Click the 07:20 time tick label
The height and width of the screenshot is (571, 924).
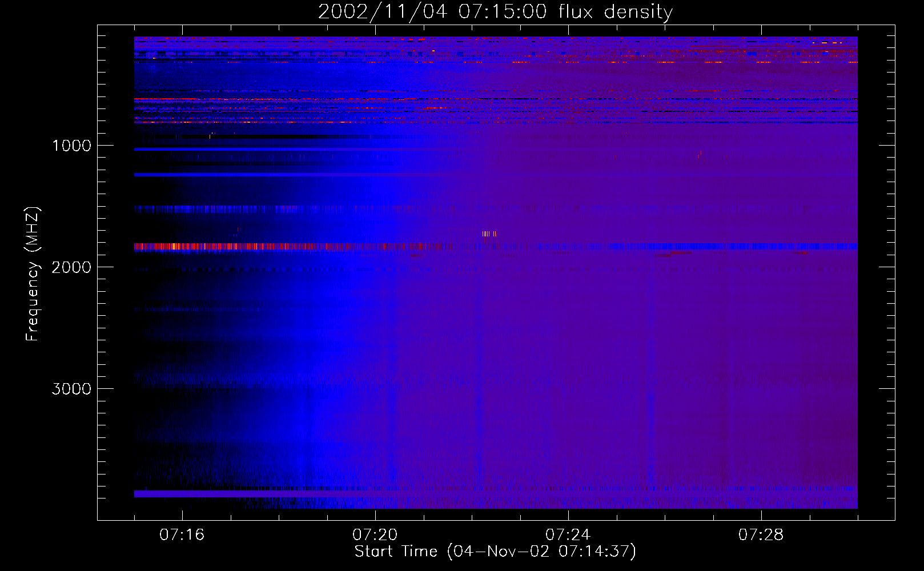tap(375, 535)
